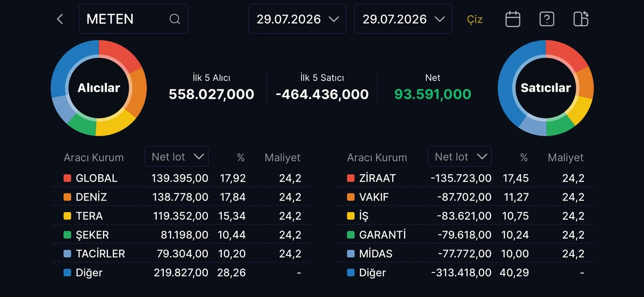
Task: Open the help question mark icon
Action: pyautogui.click(x=546, y=19)
